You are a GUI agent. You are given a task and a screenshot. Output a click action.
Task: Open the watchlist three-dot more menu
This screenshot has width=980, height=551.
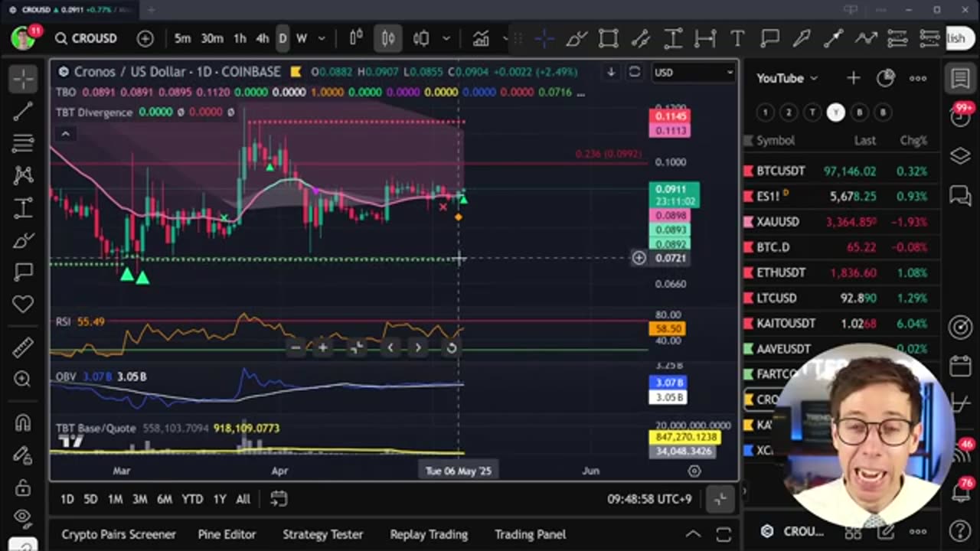[918, 78]
